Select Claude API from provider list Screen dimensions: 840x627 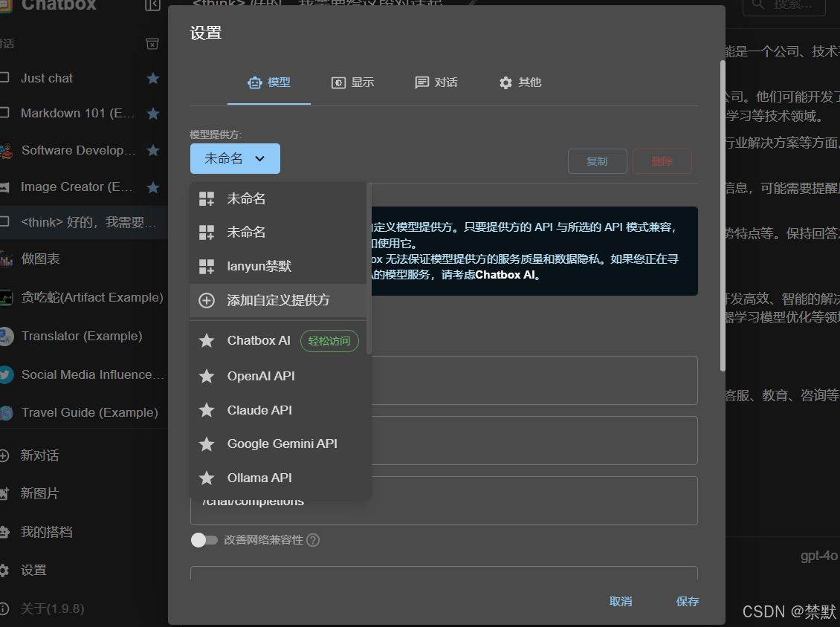pyautogui.click(x=278, y=410)
